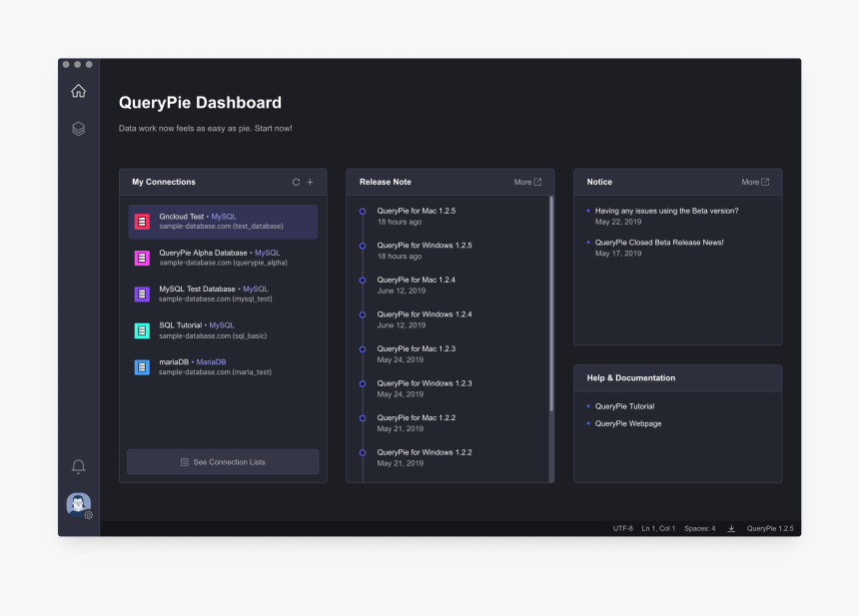Viewport: 859px width, 616px height.
Task: Add a new connection with plus icon
Action: pyautogui.click(x=310, y=183)
